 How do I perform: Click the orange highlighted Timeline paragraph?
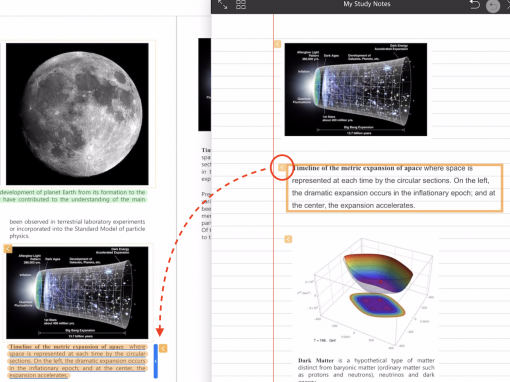(x=77, y=361)
